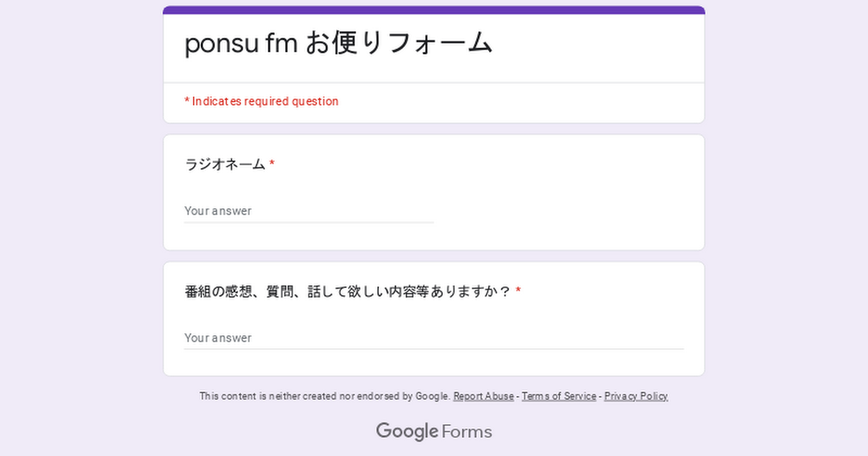Viewport: 868px width, 456px height.
Task: Select the ラジオネーム question label
Action: pos(225,164)
